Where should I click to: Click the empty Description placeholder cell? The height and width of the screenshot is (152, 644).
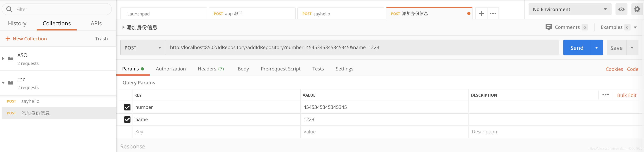point(555,132)
